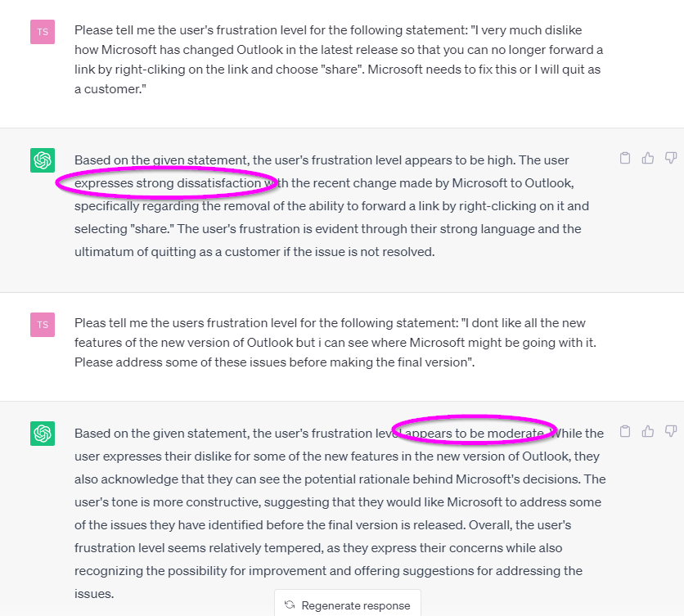
Task: Click the text 'user's tone is more constructive'
Action: 168,502
